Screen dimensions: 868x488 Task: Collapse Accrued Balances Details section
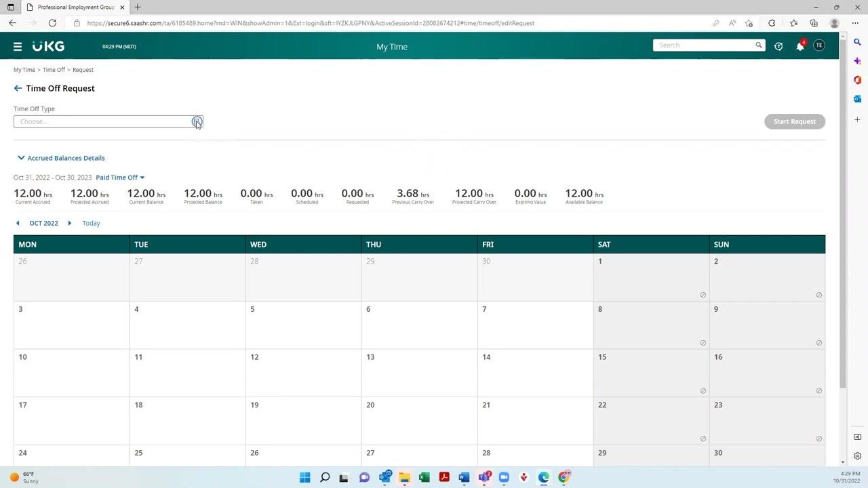61,158
